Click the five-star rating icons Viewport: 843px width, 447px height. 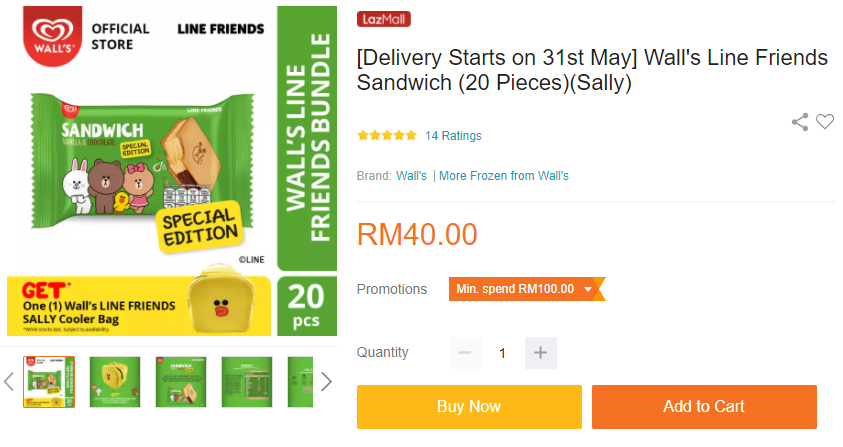tap(387, 136)
